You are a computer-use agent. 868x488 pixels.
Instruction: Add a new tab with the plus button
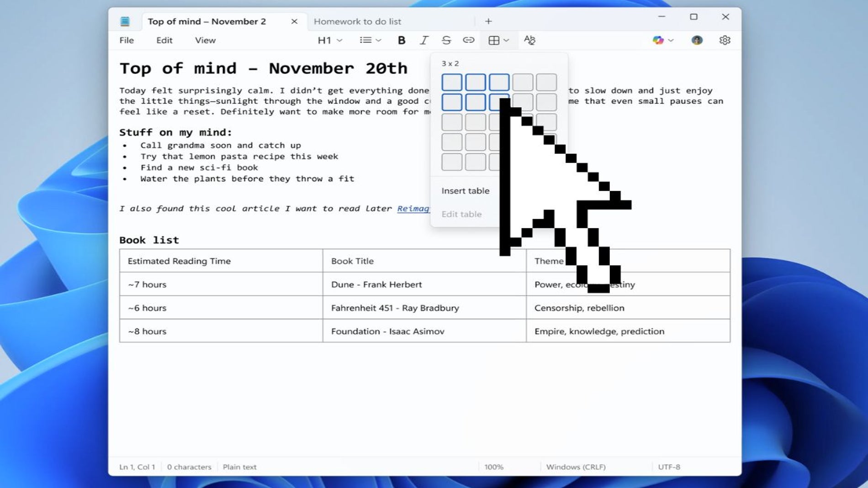[488, 21]
